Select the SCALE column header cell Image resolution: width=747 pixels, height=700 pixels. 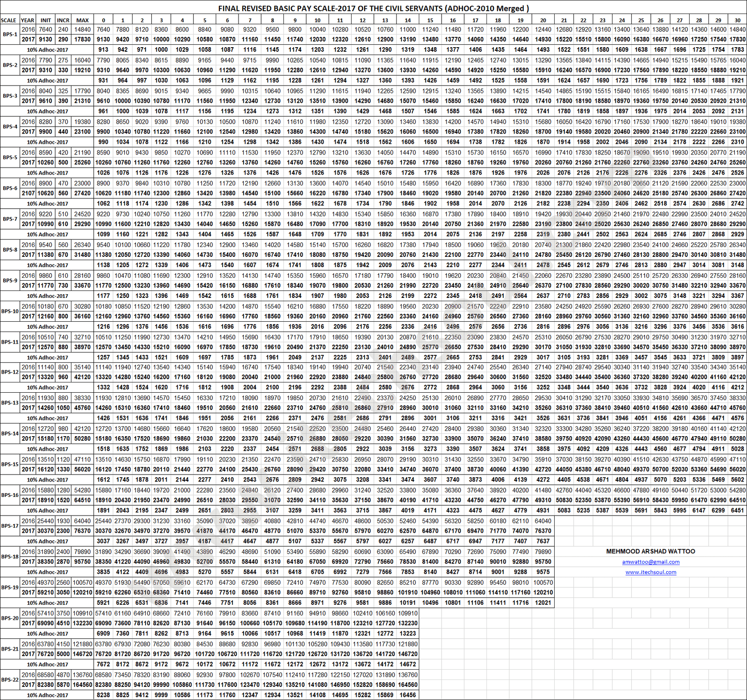tap(9, 20)
